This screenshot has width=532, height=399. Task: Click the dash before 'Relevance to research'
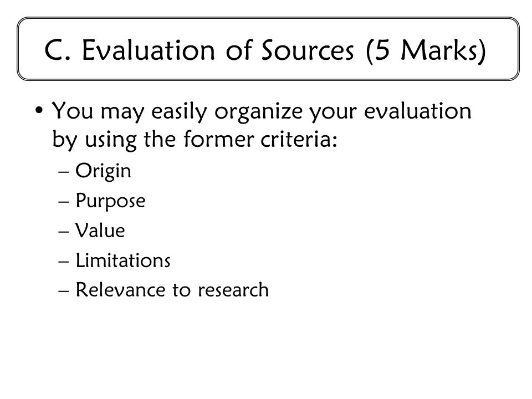pos(64,291)
